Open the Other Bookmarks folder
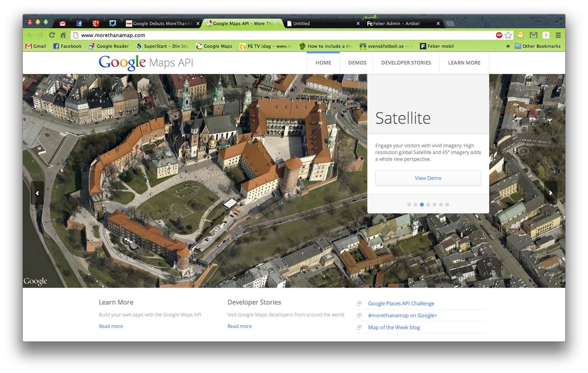 point(537,46)
